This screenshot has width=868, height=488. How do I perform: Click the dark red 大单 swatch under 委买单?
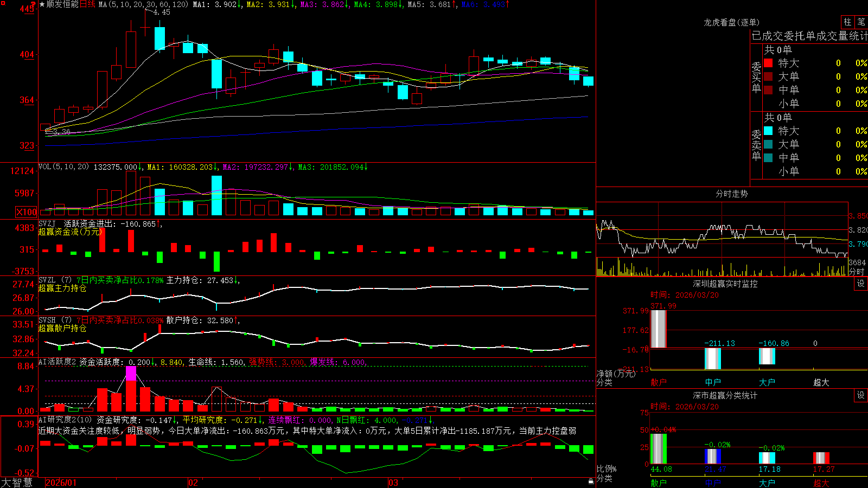[768, 76]
